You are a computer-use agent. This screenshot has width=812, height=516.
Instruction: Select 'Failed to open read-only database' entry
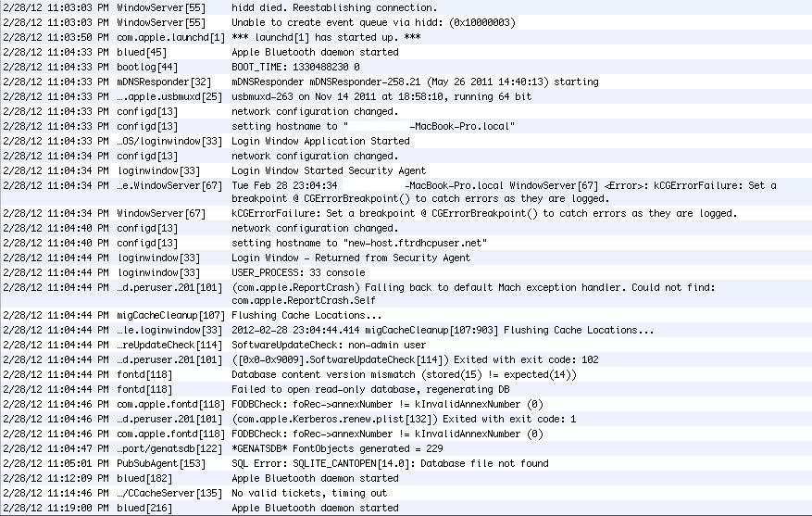(370, 390)
